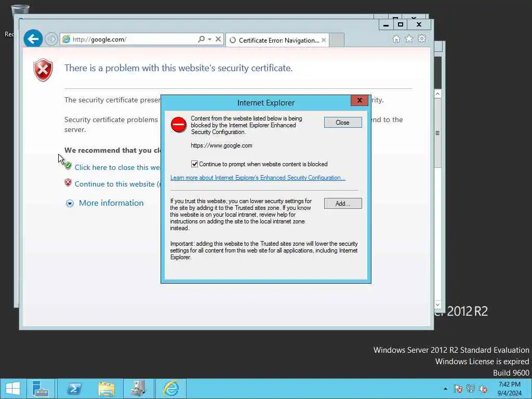Open the Windows Start button
532x399 pixels.
pos(13,389)
